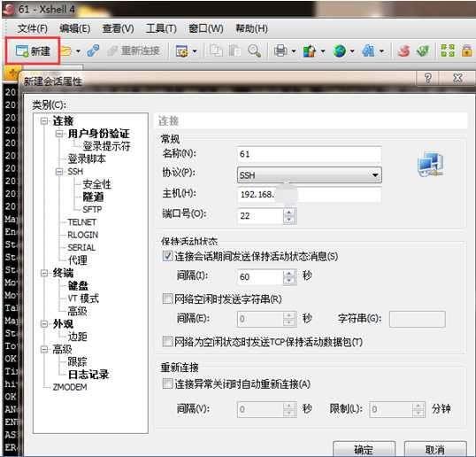476x457 pixels.
Task: Open the dropdown arrow beside the printer icon
Action: (293, 51)
